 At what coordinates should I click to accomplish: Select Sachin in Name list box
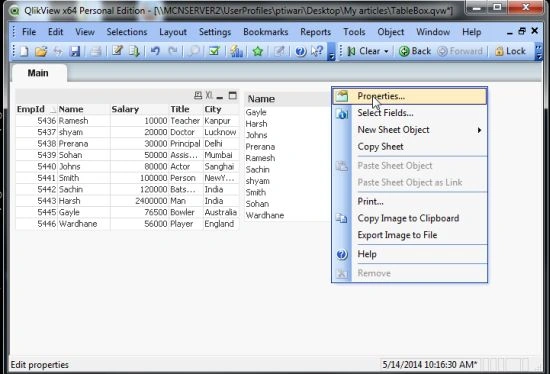(257, 169)
